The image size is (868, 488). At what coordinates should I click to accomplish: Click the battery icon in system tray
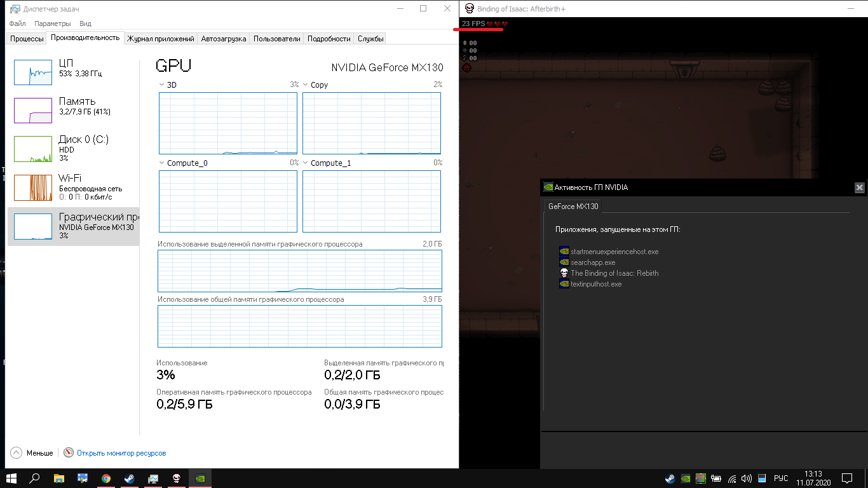point(716,478)
